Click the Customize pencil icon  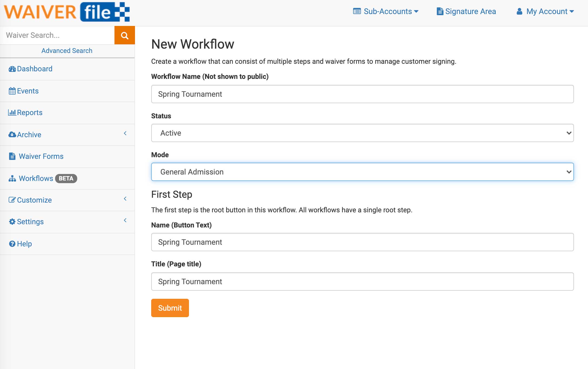(12, 200)
